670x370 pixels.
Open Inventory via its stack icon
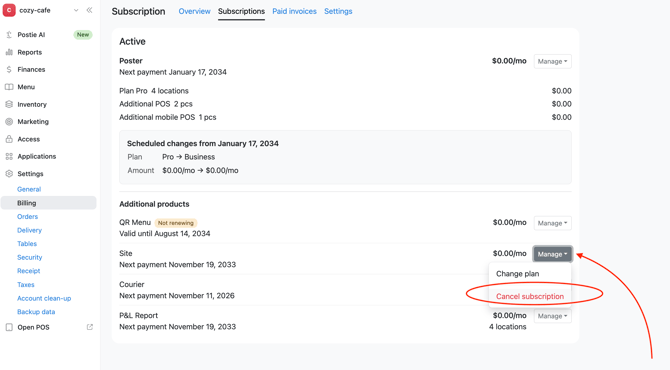[x=9, y=104]
